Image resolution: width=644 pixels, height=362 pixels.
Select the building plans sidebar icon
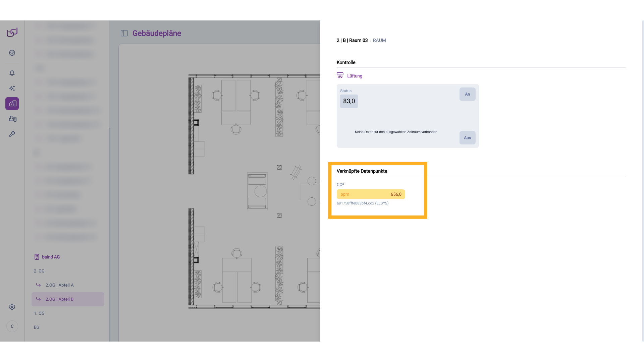12,104
